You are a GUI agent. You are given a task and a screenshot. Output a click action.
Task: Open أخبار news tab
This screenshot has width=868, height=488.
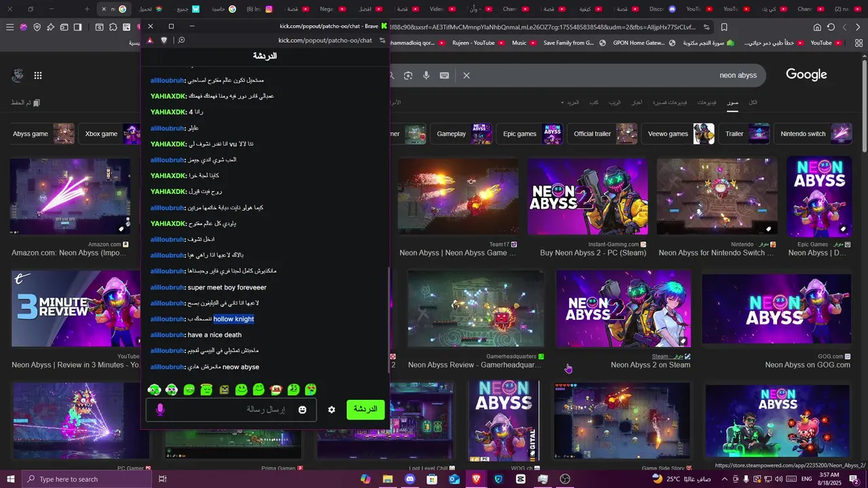637,102
